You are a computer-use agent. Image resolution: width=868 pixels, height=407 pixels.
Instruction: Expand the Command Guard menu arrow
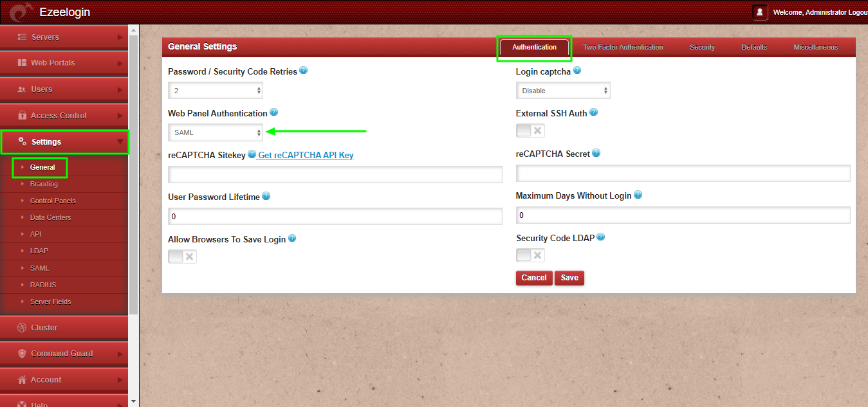pos(120,354)
